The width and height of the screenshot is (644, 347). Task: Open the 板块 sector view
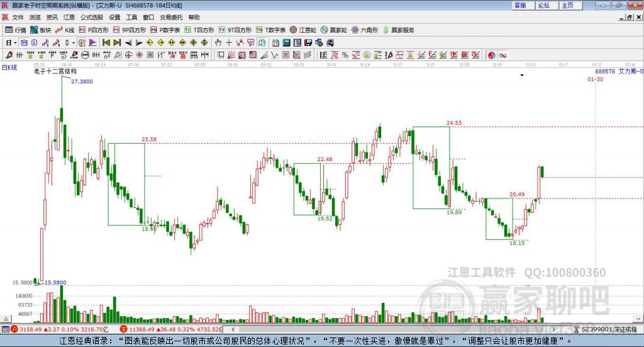pyautogui.click(x=41, y=30)
